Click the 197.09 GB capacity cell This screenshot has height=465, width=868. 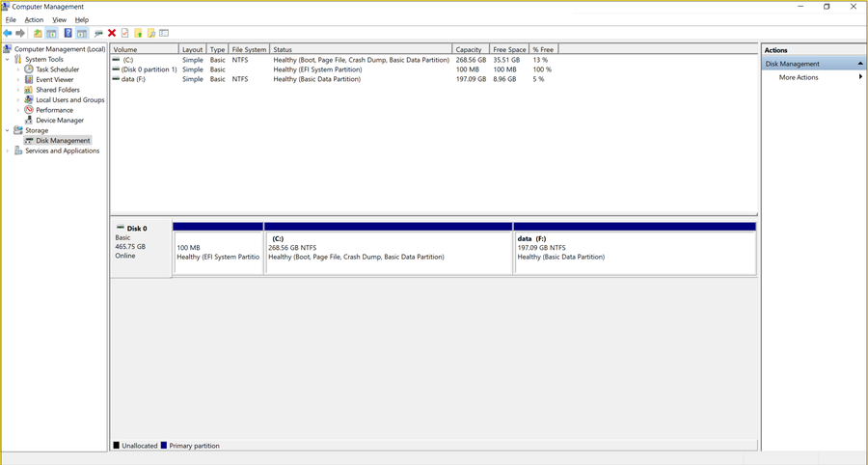(471, 79)
